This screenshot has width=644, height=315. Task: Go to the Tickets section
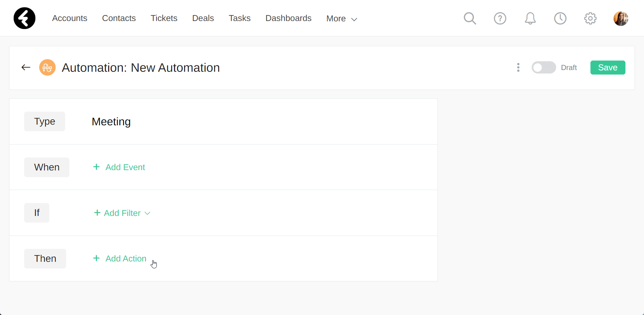(164, 18)
